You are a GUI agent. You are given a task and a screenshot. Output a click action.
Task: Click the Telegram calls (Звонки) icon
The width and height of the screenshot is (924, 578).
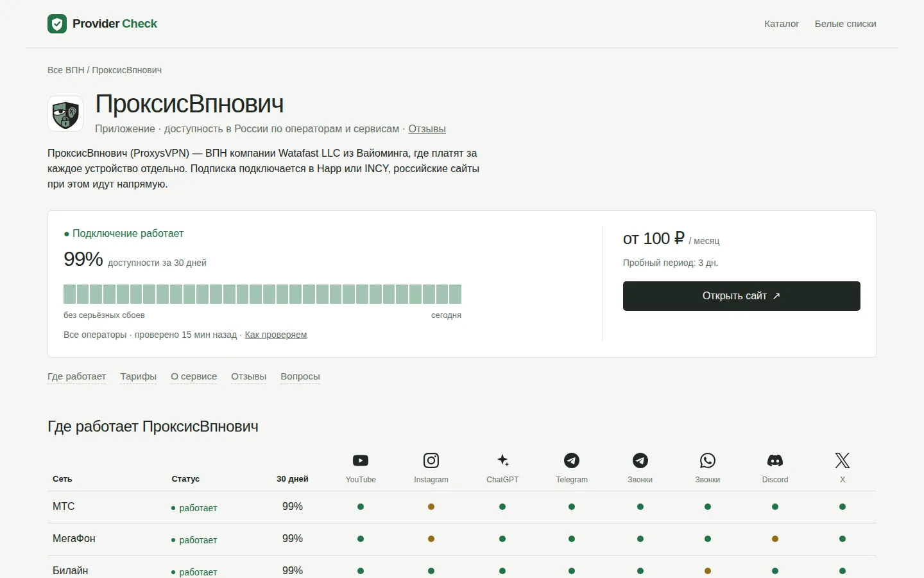point(640,460)
